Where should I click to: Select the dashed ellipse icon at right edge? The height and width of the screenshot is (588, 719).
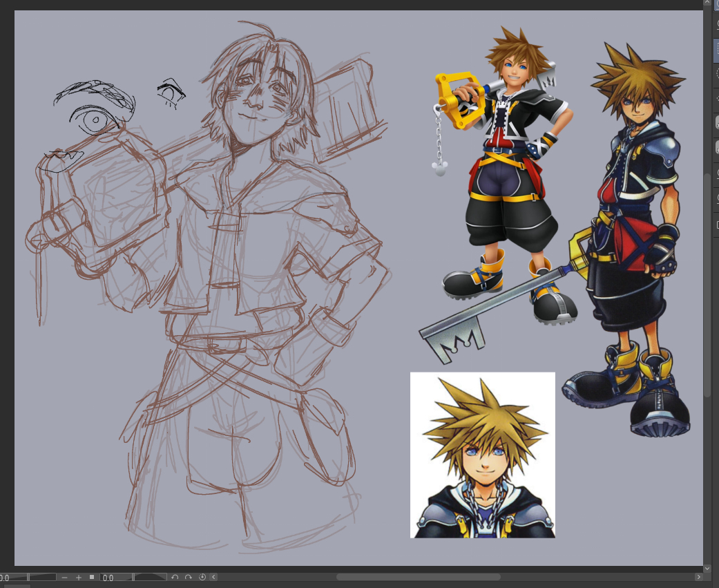point(716,72)
